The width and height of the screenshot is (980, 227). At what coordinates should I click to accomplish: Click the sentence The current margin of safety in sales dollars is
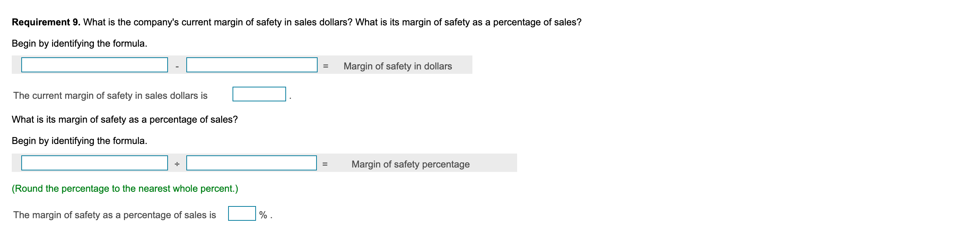(110, 96)
